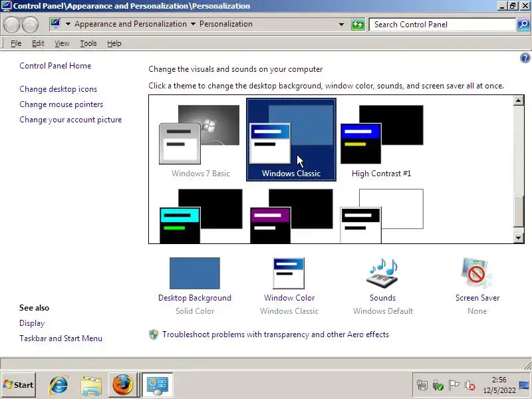Click Screen Saver label link
Screen dimensions: 532x399
[477, 298]
